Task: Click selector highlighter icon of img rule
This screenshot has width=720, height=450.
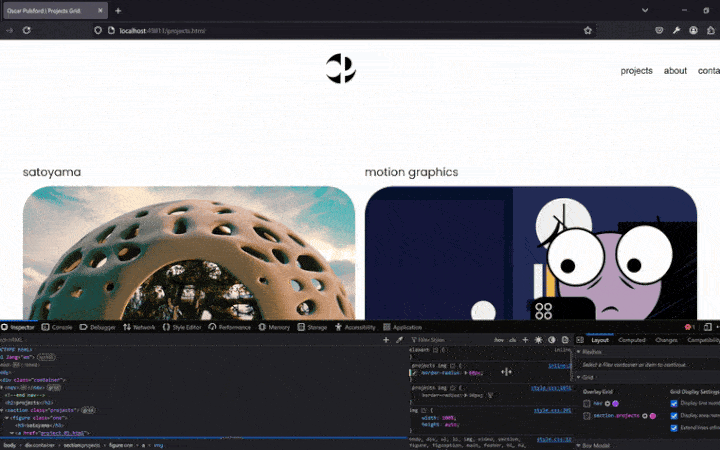Action: 424,410
